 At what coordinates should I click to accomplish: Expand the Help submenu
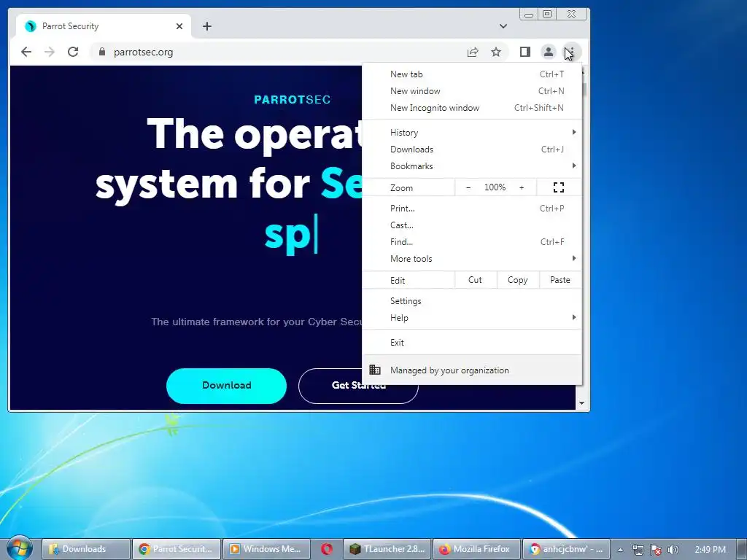(x=472, y=318)
